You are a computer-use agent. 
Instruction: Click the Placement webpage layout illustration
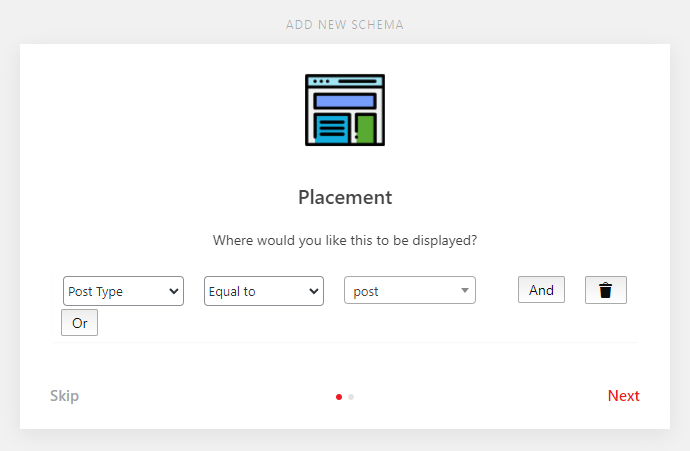(345, 110)
